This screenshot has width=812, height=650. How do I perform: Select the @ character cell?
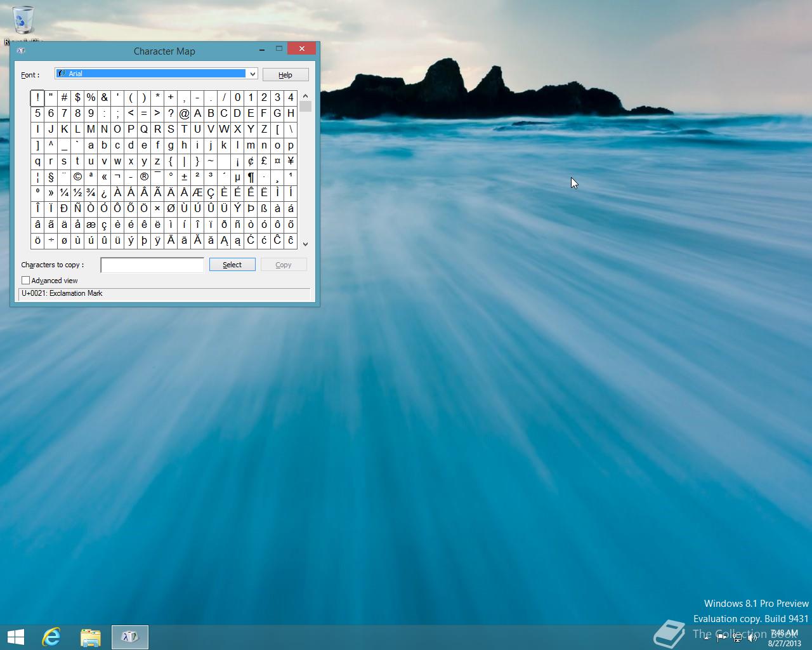coord(184,114)
